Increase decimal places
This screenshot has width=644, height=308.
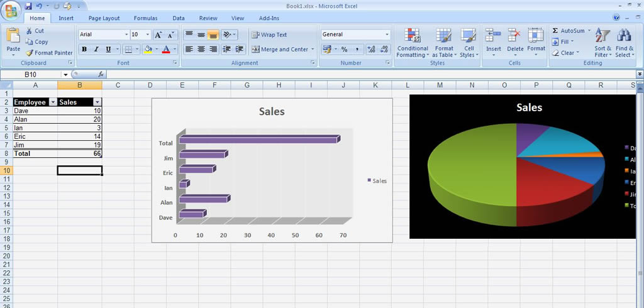point(371,49)
